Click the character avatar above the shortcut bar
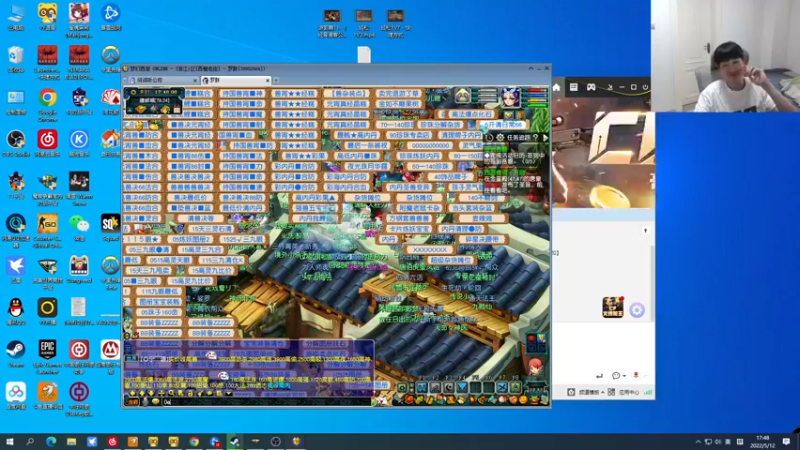This screenshot has height=450, width=800. 535,367
